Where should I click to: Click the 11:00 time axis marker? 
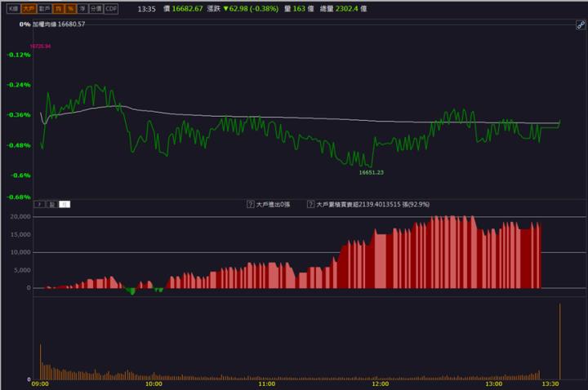pos(266,384)
